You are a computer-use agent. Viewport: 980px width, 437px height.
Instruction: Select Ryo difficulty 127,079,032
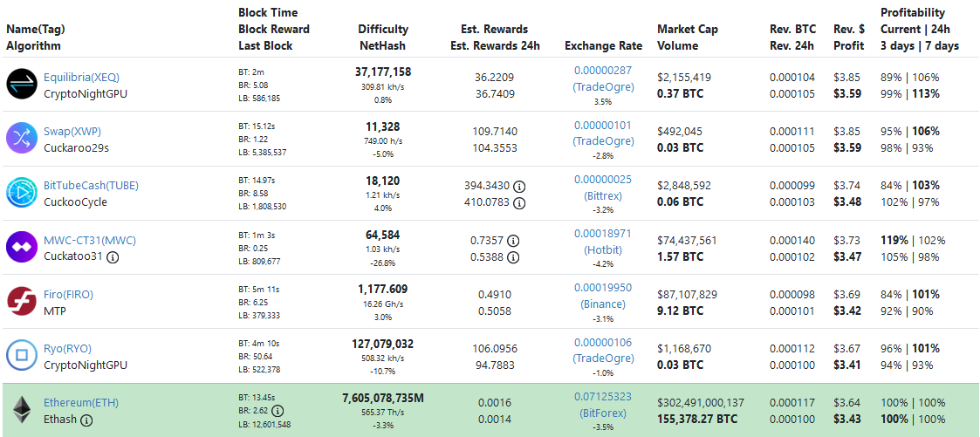(x=383, y=344)
